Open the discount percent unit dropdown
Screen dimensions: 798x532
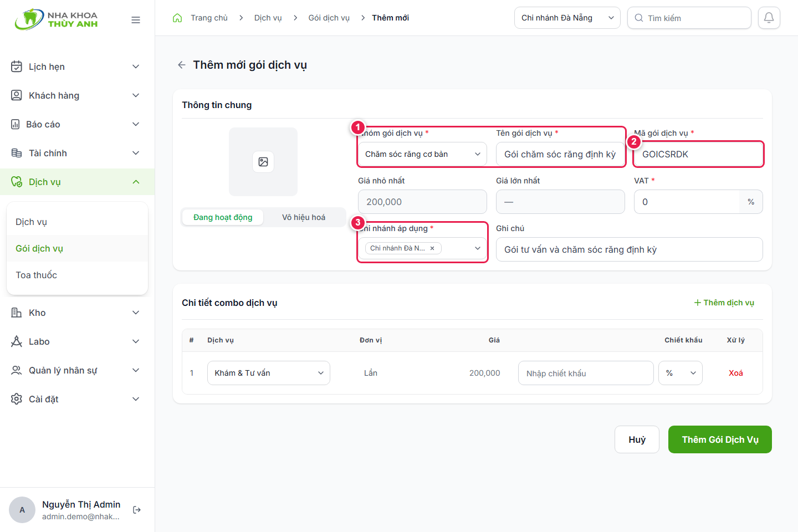[x=681, y=373]
